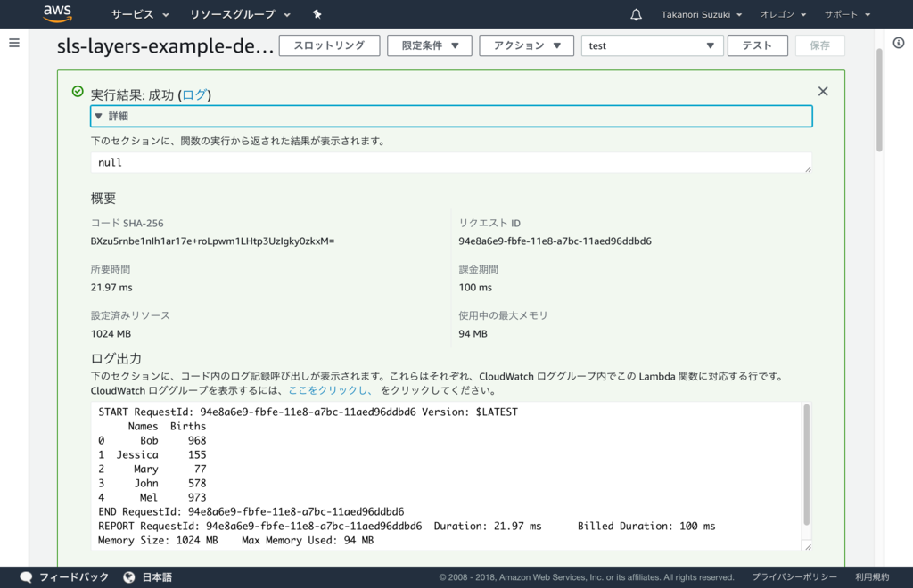Click the main page vertical scrollbar
The image size is (913, 588).
click(879, 100)
